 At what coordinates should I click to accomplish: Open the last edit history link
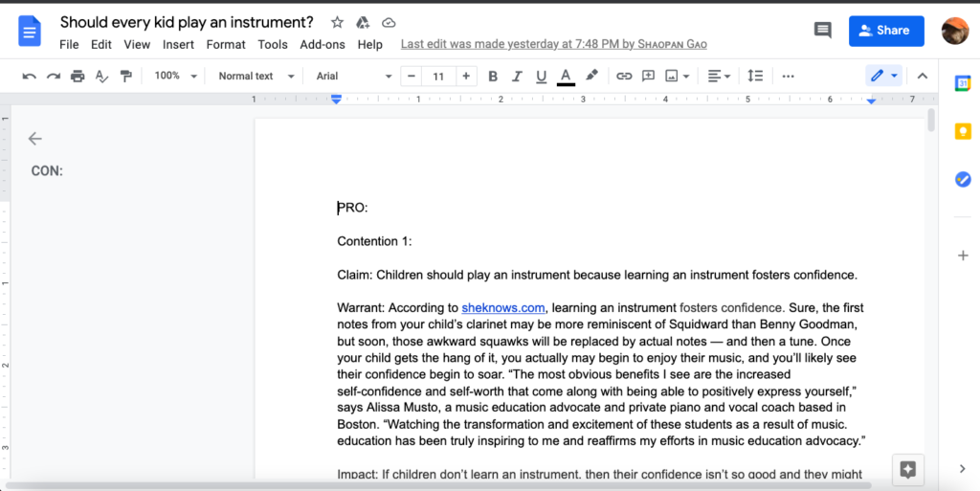pyautogui.click(x=554, y=44)
